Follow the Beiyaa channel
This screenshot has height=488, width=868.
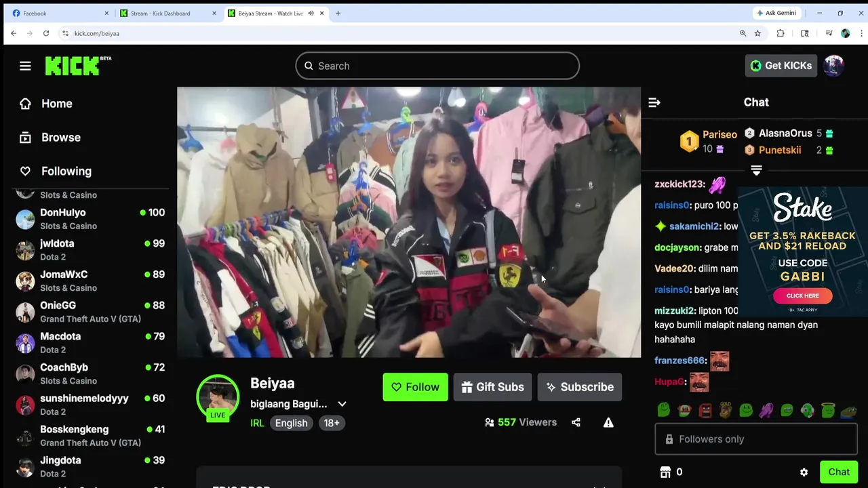pyautogui.click(x=415, y=387)
